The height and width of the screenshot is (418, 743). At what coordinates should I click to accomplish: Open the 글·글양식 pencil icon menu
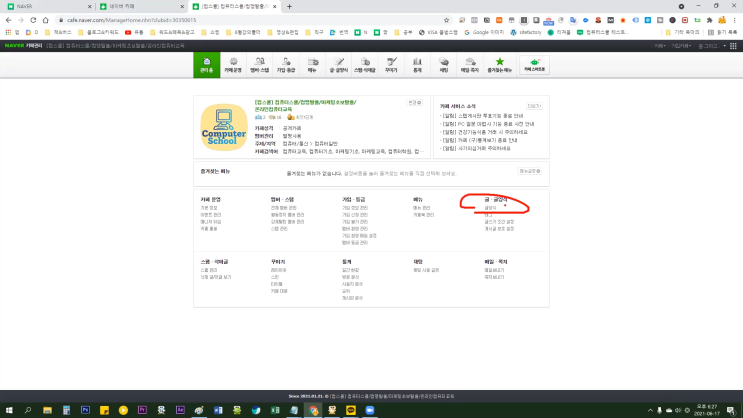339,65
